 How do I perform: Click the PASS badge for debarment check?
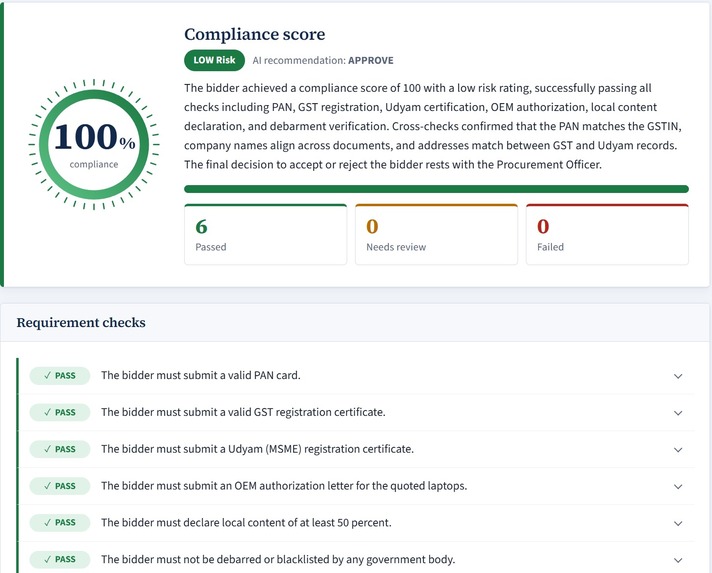pos(60,559)
